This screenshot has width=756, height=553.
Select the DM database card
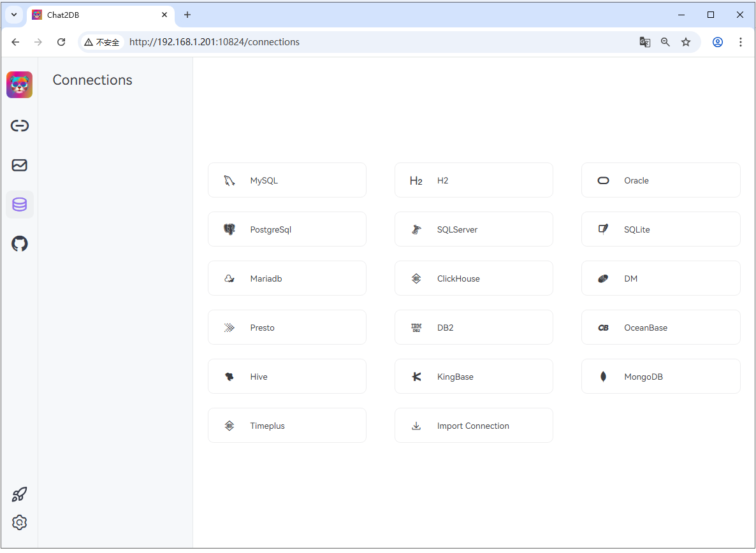[660, 278]
